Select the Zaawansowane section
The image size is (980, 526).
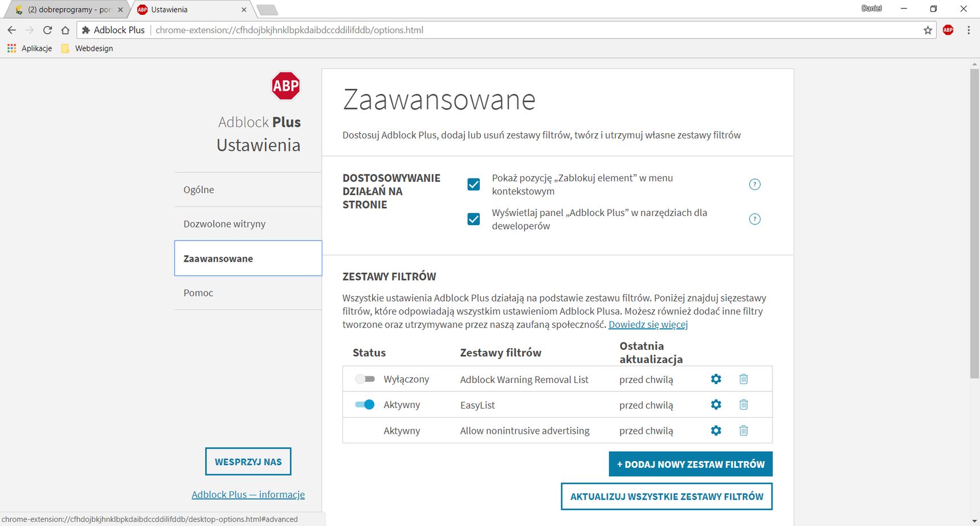pos(248,258)
